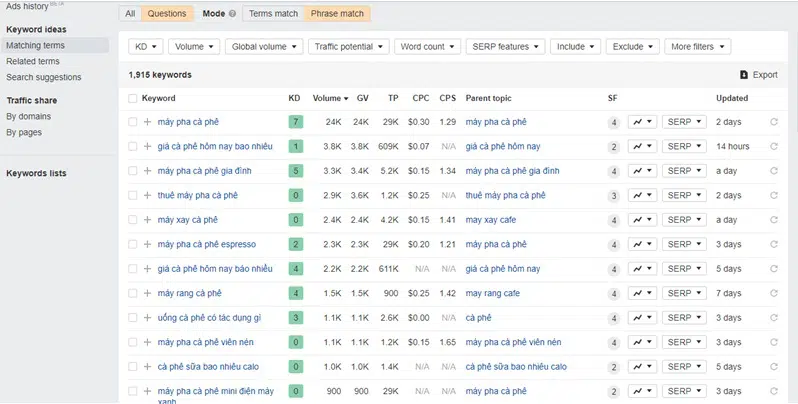Open trend chart for máy xay cà phê row
The image size is (798, 404).
click(x=642, y=220)
